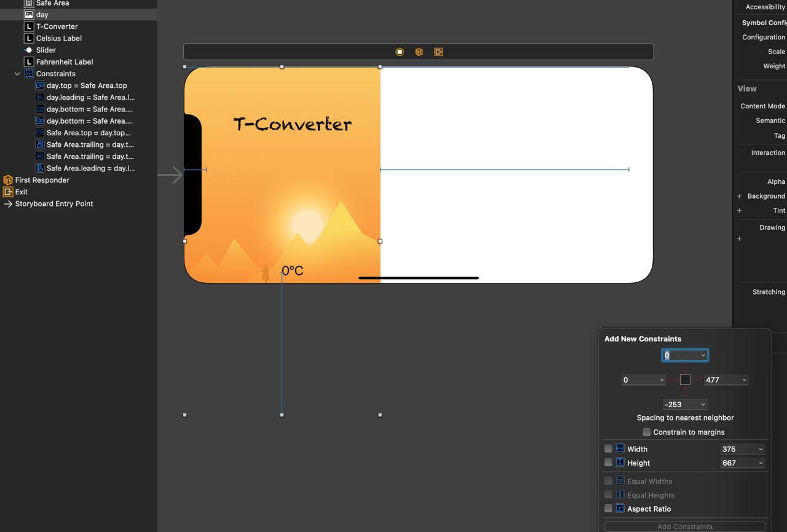Viewport: 787px width, 532px height.
Task: Collapse the Constraints group in outline
Action: (x=17, y=74)
